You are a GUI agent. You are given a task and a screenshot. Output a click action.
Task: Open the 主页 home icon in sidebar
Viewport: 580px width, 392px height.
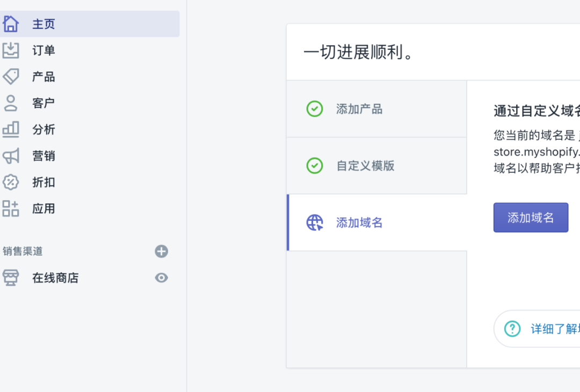click(x=11, y=24)
